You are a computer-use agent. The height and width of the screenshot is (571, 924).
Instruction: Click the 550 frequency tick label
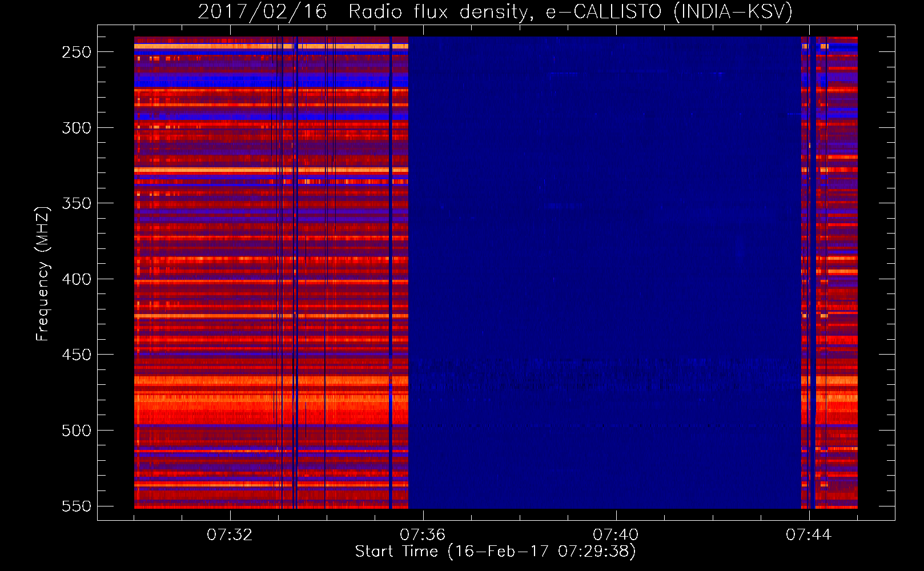point(77,506)
